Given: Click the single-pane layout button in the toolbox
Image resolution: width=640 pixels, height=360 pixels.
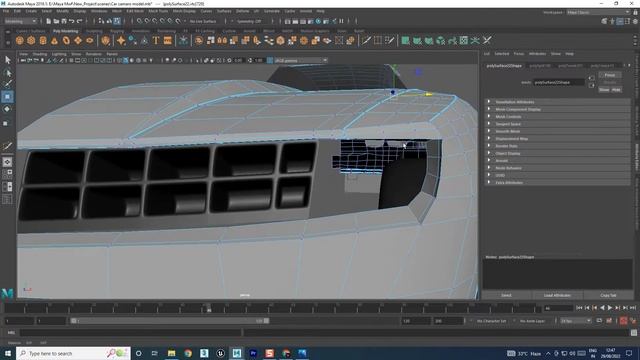Looking at the screenshot, I should point(7,162).
